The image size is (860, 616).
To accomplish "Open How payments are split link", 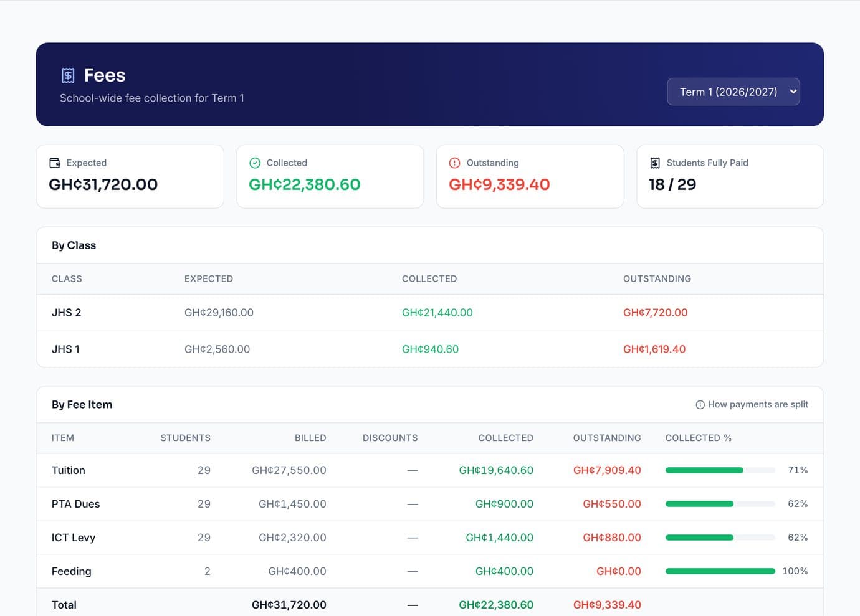I will (x=752, y=404).
